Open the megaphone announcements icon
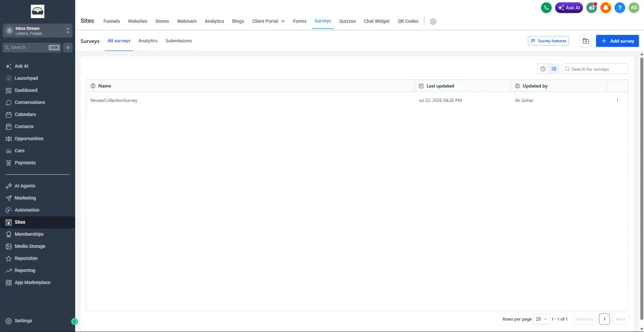The image size is (644, 332). [591, 8]
